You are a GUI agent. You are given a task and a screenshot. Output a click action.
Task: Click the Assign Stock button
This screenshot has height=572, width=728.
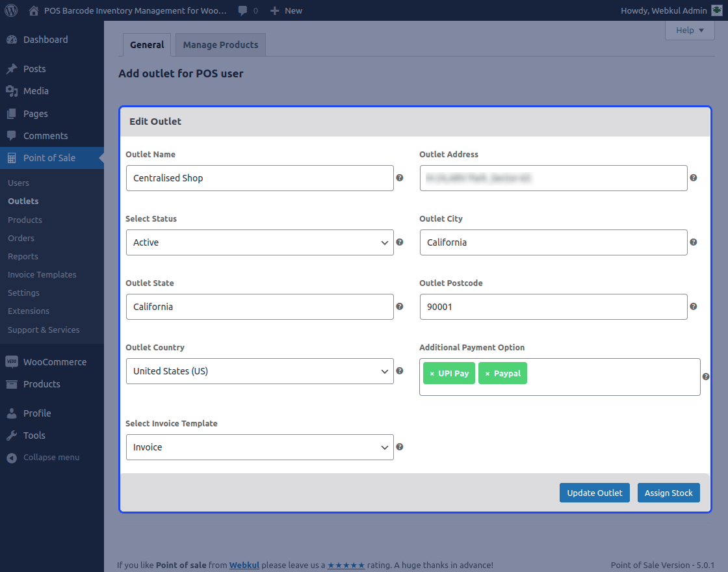[668, 492]
